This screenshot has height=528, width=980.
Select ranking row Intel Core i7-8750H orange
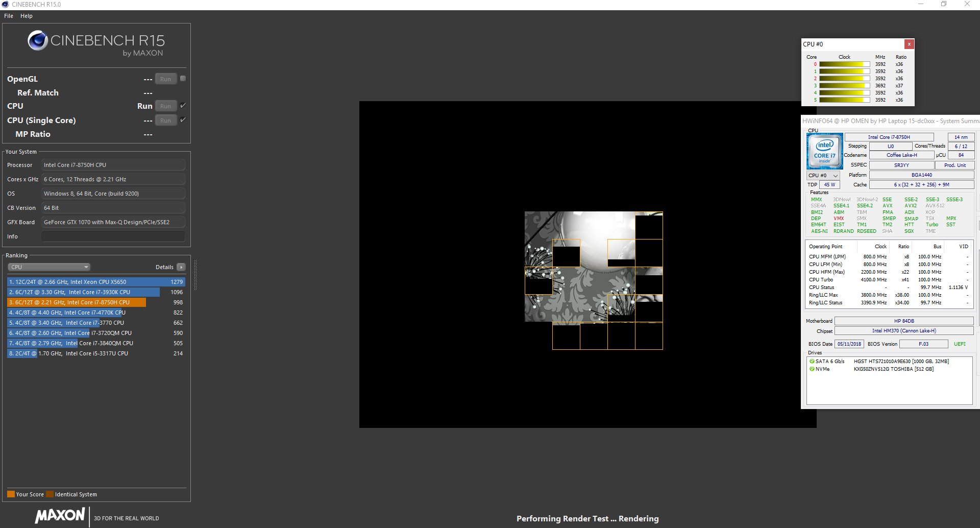coord(96,302)
